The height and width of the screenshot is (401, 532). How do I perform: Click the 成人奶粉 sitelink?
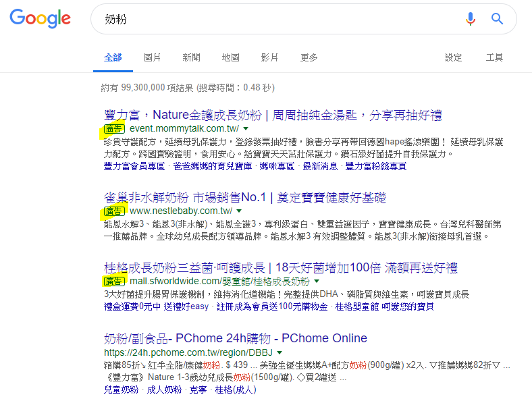pos(164,390)
